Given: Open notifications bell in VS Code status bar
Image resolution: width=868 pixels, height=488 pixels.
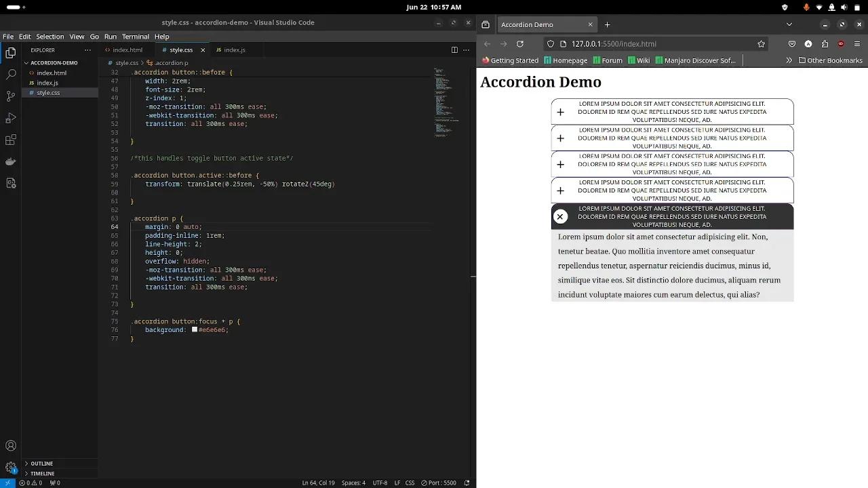Looking at the screenshot, I should point(467,483).
